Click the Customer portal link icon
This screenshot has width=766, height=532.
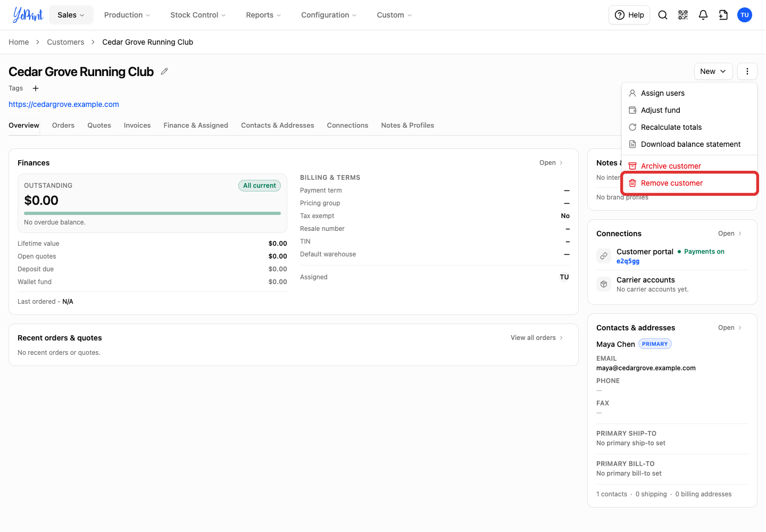604,256
